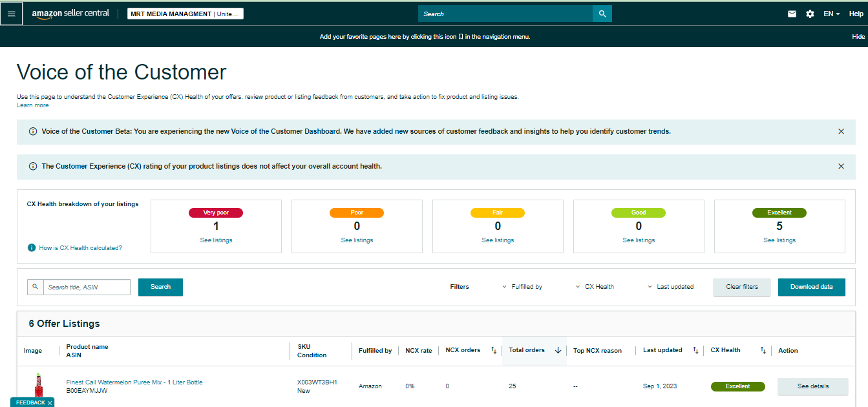The height and width of the screenshot is (407, 868).
Task: Click the watermelon puree product thumbnail
Action: [x=38, y=386]
